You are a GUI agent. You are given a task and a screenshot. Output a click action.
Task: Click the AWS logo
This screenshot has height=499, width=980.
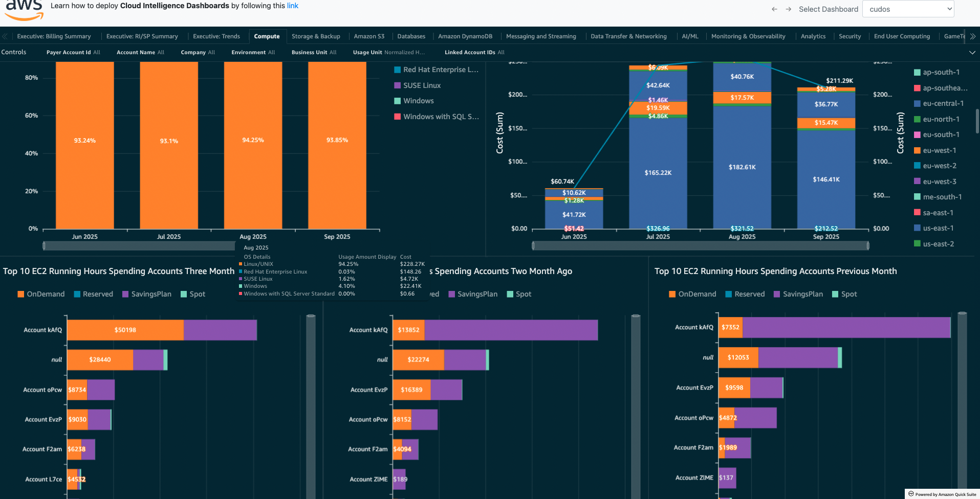coord(24,9)
